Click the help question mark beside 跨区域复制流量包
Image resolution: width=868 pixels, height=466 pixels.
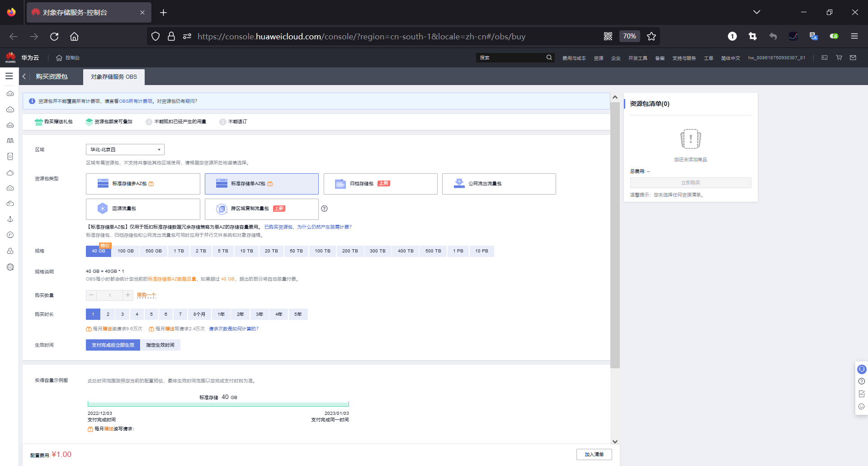pyautogui.click(x=324, y=209)
